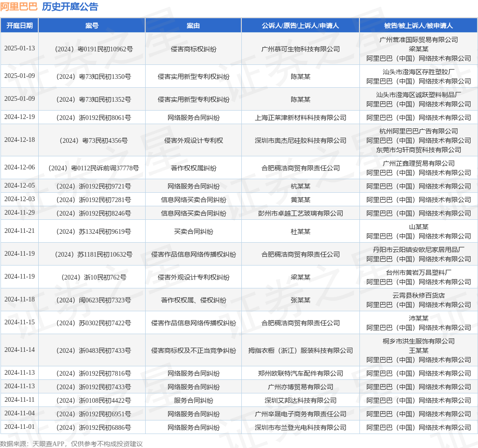
Task: Click case cause 侵害外观设计专利权纠纷
Action: tap(193, 277)
